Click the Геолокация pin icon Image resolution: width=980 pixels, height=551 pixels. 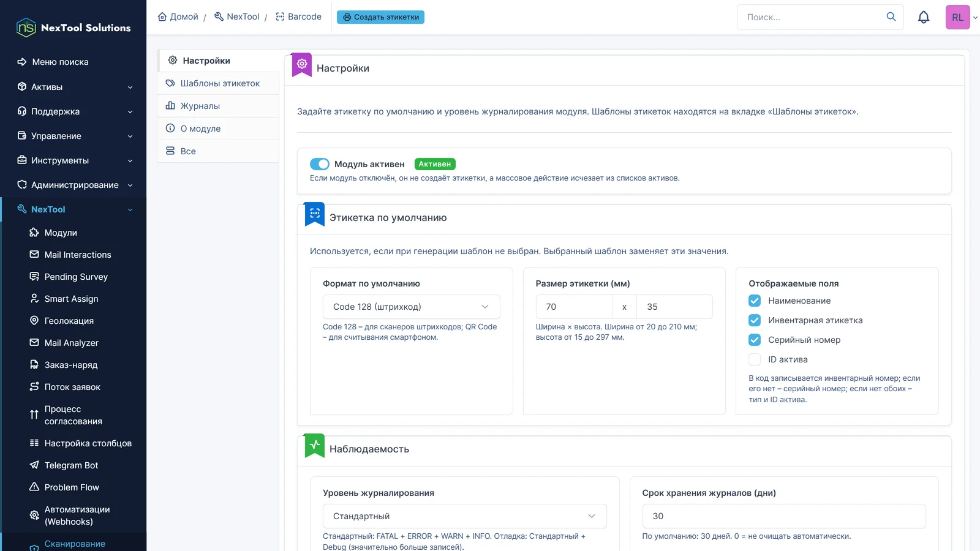tap(34, 321)
